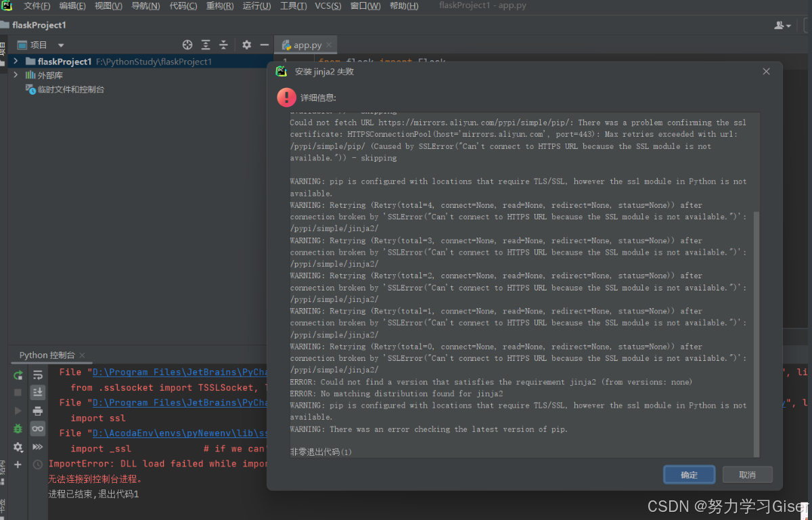Click the rerun console icon
This screenshot has width=812, height=520.
[18, 375]
